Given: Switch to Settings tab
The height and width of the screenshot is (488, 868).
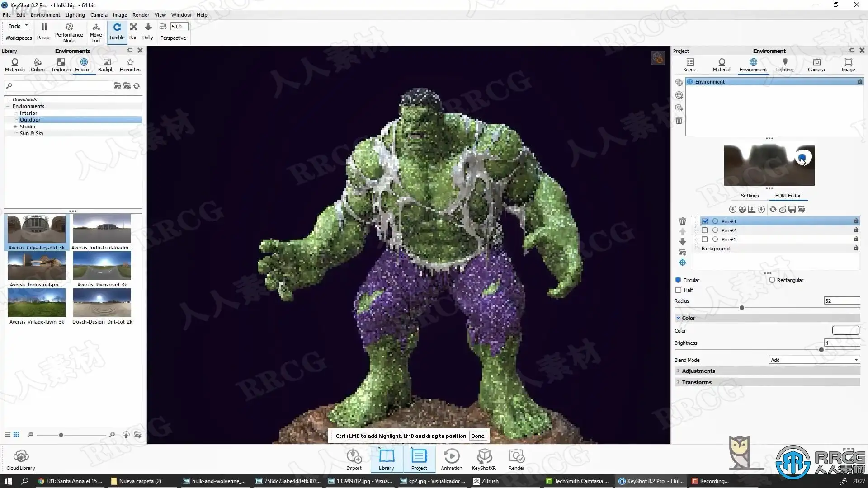Looking at the screenshot, I should point(750,196).
